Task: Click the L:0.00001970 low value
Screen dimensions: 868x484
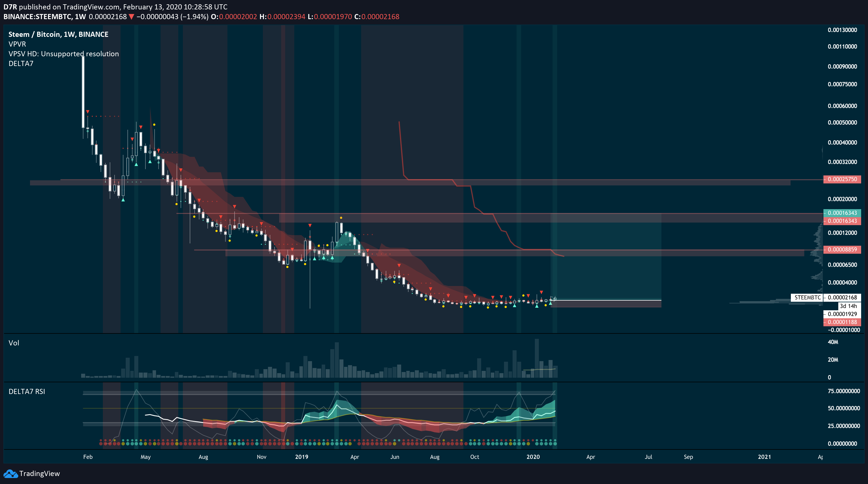Action: click(329, 17)
